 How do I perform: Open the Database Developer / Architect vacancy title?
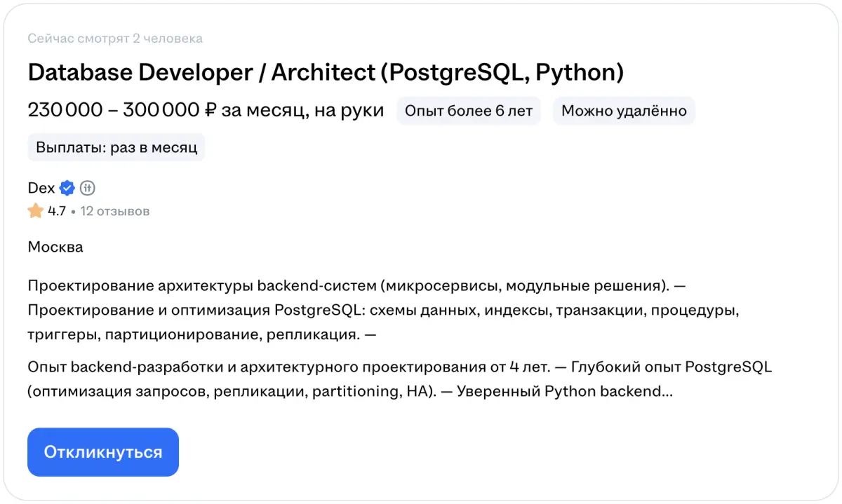[326, 72]
